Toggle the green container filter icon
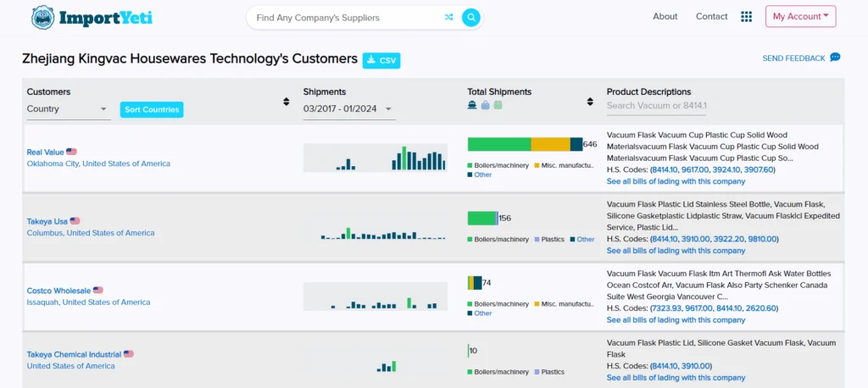The width and height of the screenshot is (868, 388). click(498, 104)
